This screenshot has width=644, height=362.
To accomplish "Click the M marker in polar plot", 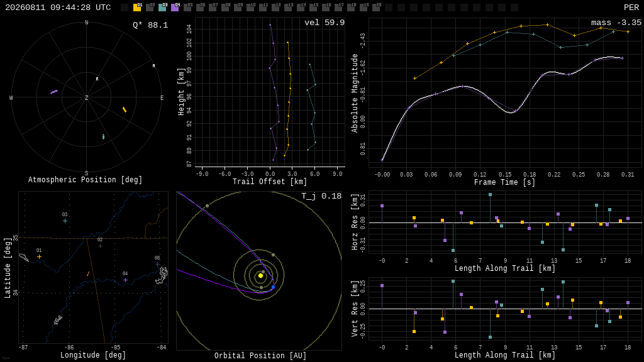I will pyautogui.click(x=153, y=65).
